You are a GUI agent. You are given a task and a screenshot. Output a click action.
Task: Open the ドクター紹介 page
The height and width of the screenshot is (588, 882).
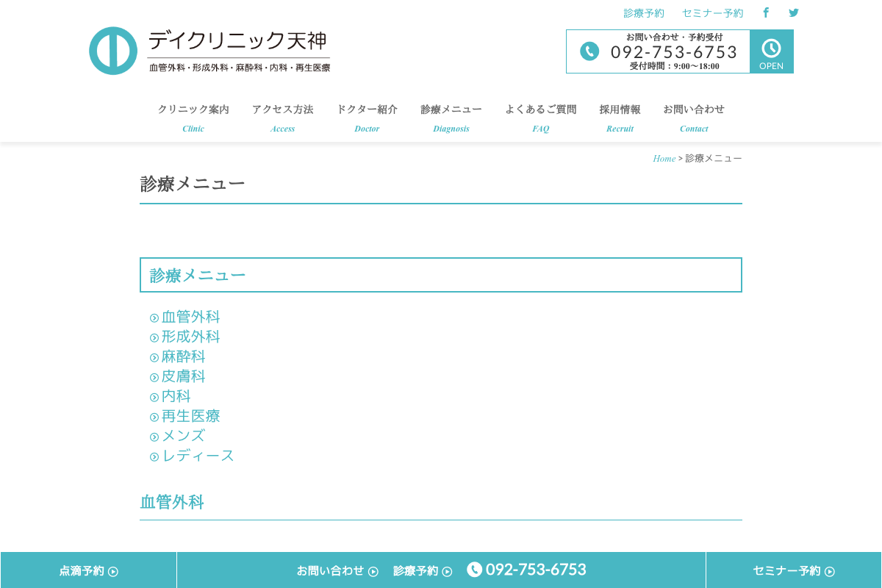click(x=367, y=109)
